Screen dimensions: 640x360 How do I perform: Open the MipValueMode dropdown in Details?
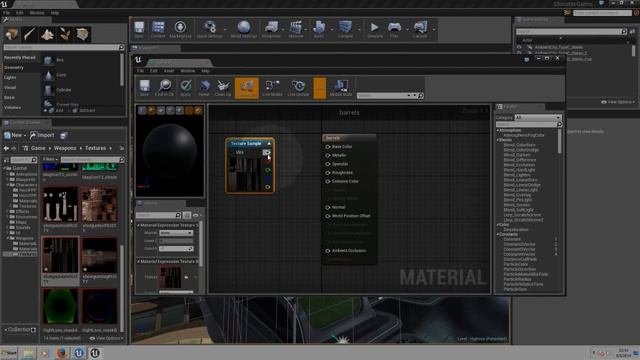click(176, 233)
